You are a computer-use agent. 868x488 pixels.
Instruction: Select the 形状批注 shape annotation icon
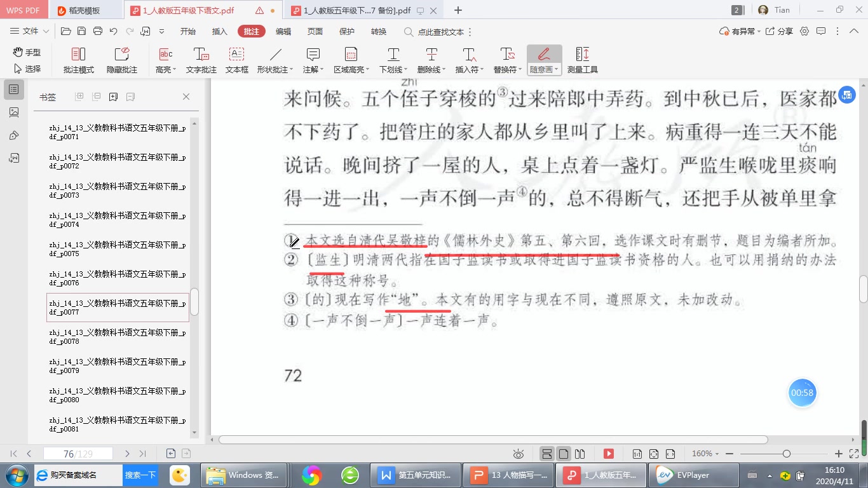click(275, 54)
